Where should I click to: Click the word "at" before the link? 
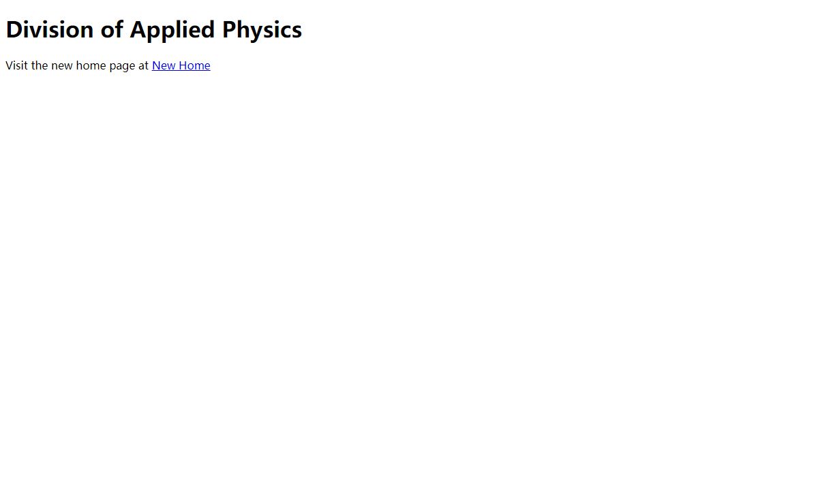tap(143, 65)
